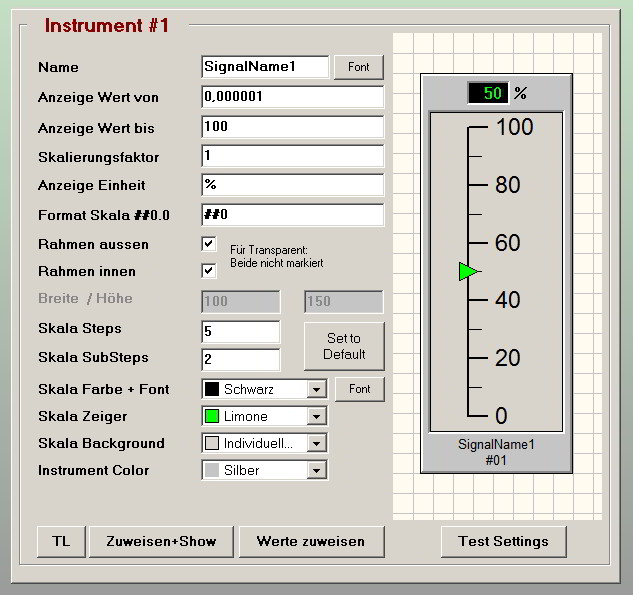Click the % unit label beside the display
The height and width of the screenshot is (595, 633).
click(520, 93)
